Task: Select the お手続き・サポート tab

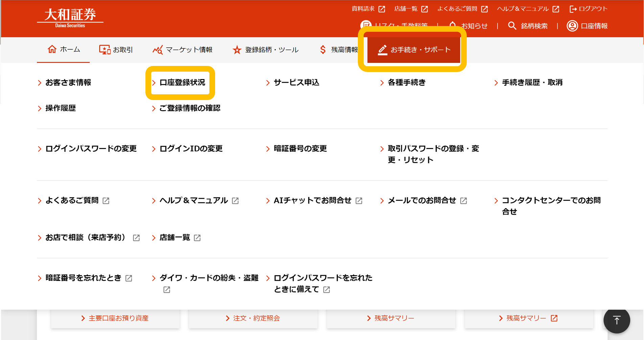Action: click(x=414, y=50)
